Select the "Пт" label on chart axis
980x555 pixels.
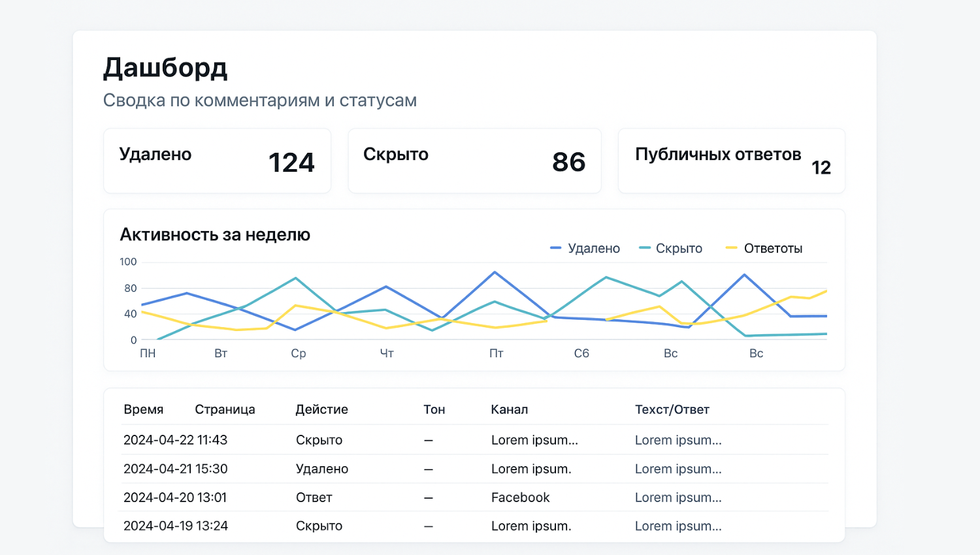coord(496,353)
